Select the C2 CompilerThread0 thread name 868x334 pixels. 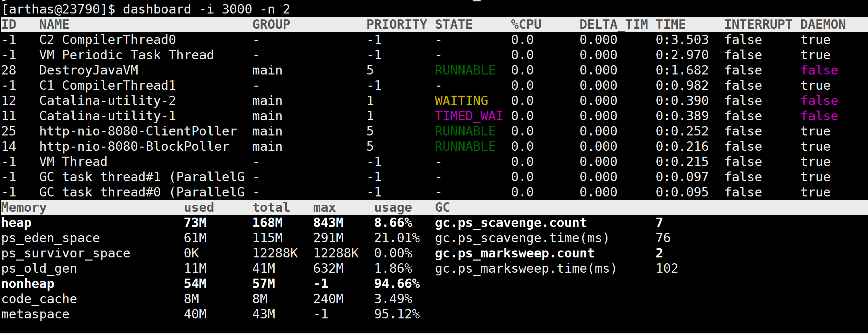coord(108,39)
